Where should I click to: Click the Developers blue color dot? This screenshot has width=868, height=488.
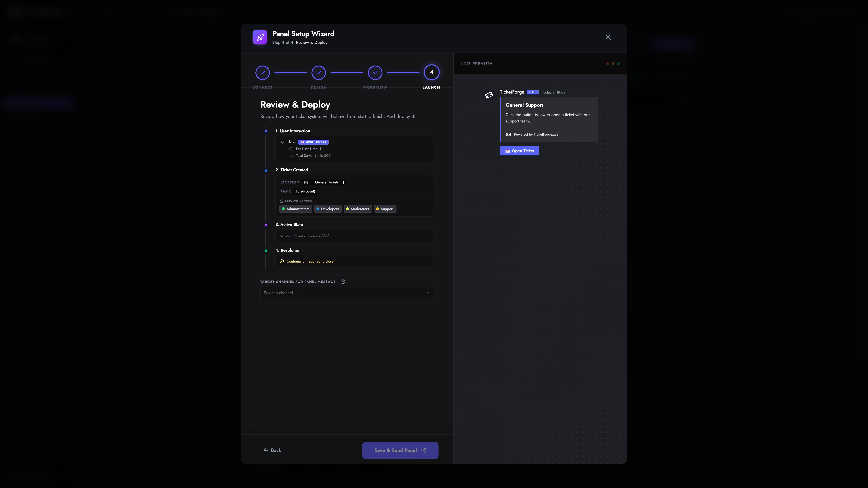point(318,209)
